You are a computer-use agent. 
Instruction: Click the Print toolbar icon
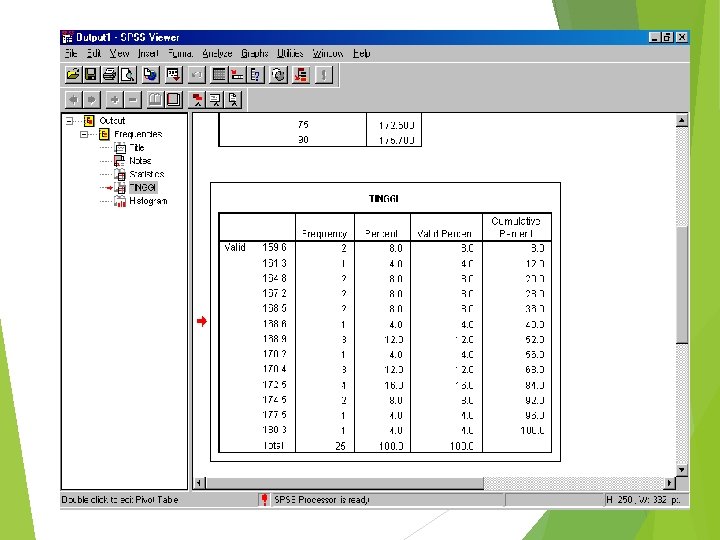[109, 74]
